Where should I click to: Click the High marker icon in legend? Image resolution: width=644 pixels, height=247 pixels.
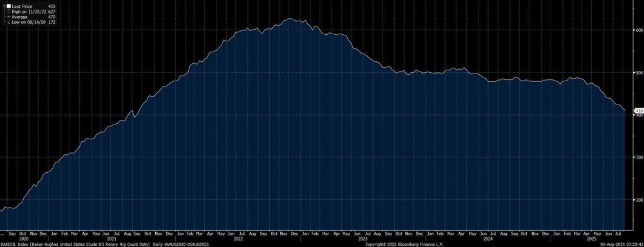(8, 12)
